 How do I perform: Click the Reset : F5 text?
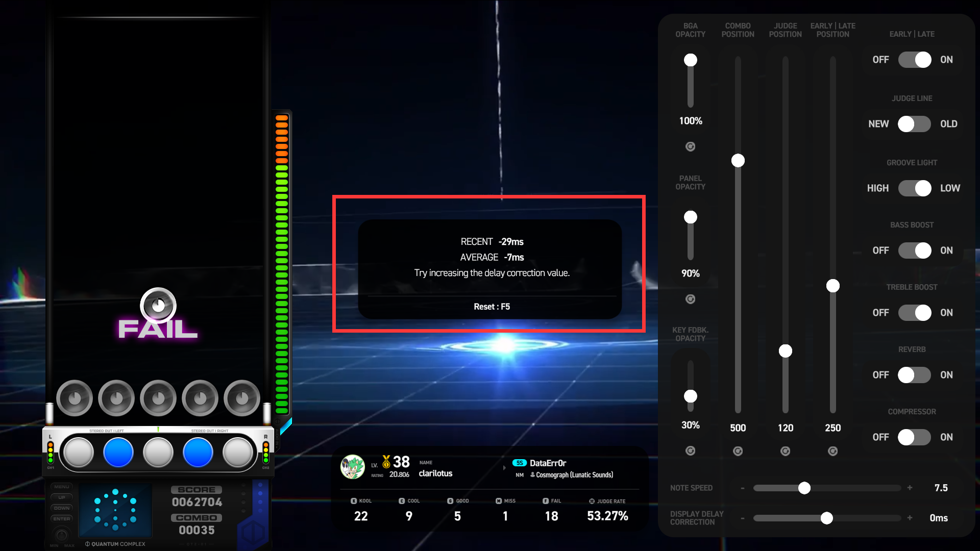492,307
